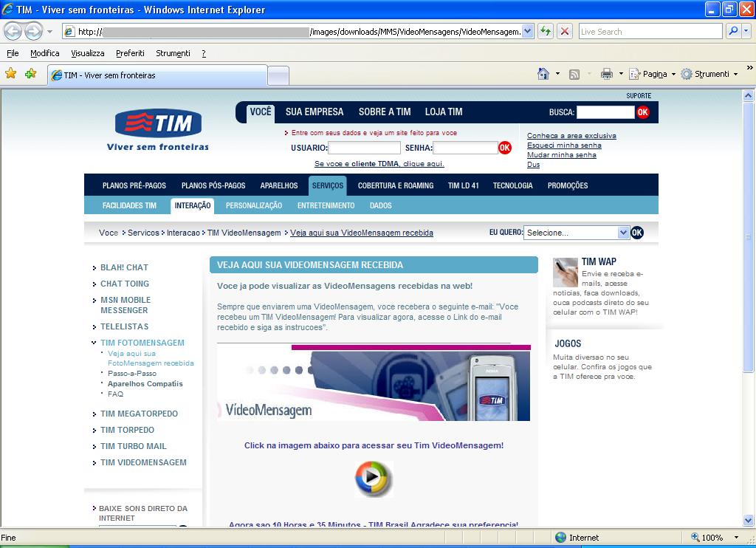The height and width of the screenshot is (548, 756).
Task: Click the Home page icon
Action: [x=543, y=74]
